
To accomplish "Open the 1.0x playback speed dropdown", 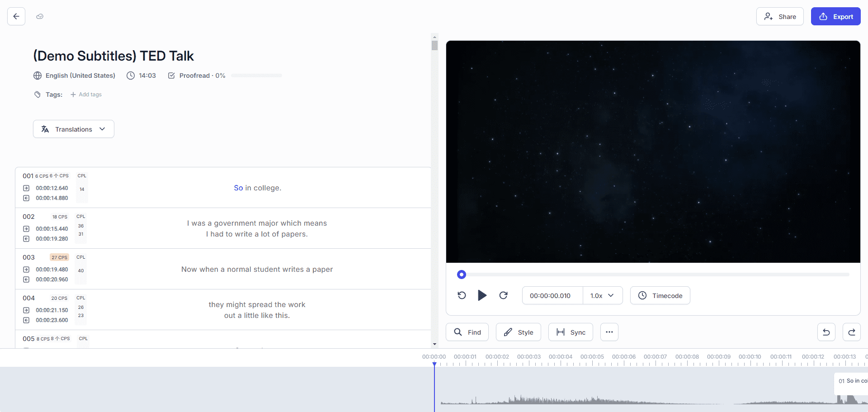I will (x=603, y=295).
